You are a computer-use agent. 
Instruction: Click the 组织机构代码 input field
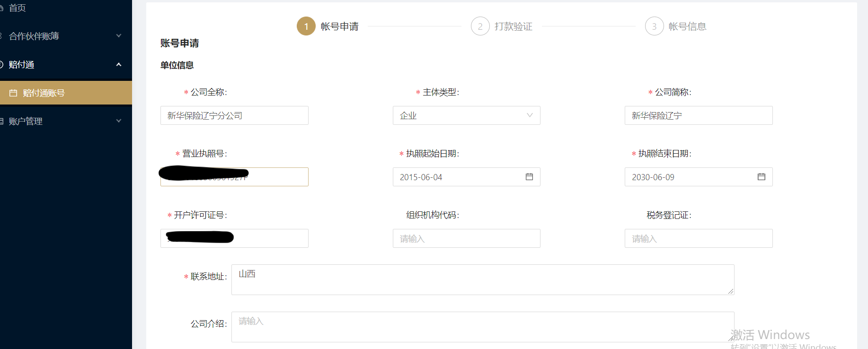(x=466, y=238)
